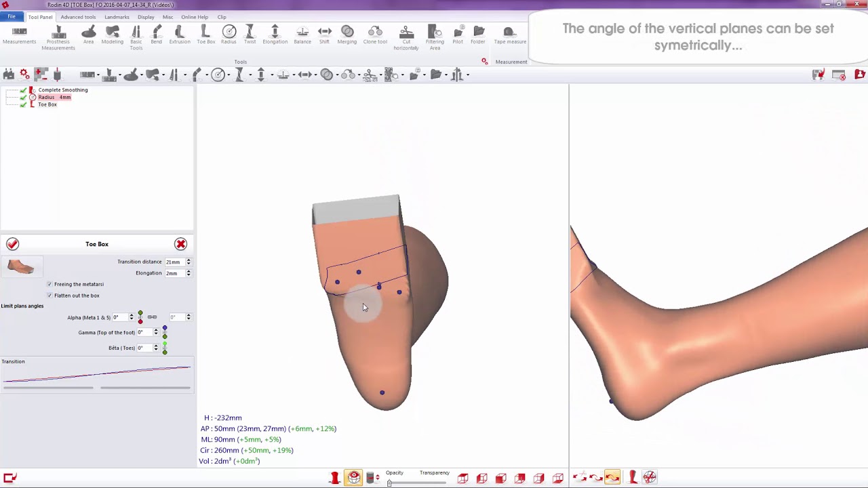Open the Measurements tool
The width and height of the screenshot is (868, 488).
[x=19, y=36]
